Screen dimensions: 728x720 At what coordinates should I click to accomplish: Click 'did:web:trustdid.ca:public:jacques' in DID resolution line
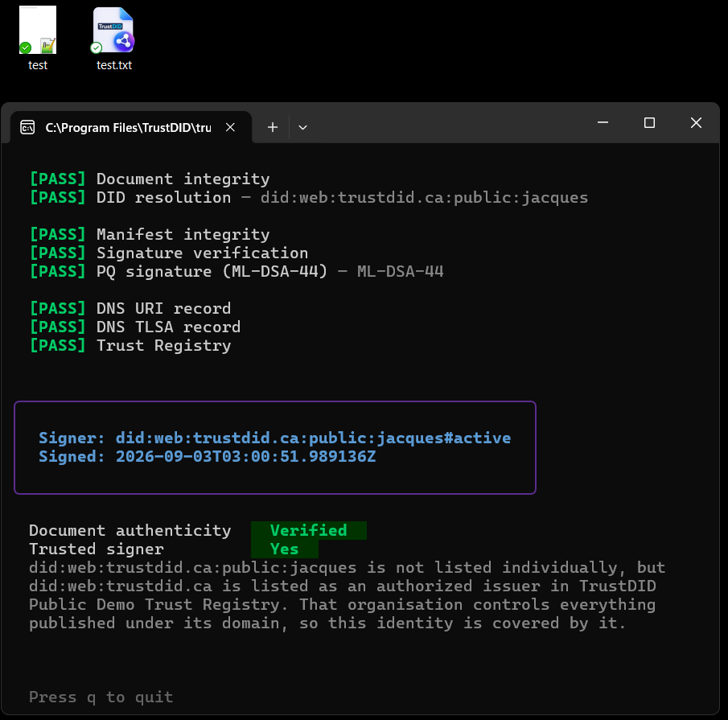pos(425,198)
